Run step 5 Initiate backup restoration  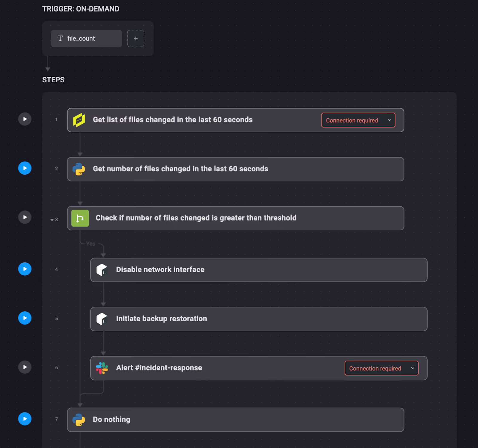pyautogui.click(x=25, y=318)
